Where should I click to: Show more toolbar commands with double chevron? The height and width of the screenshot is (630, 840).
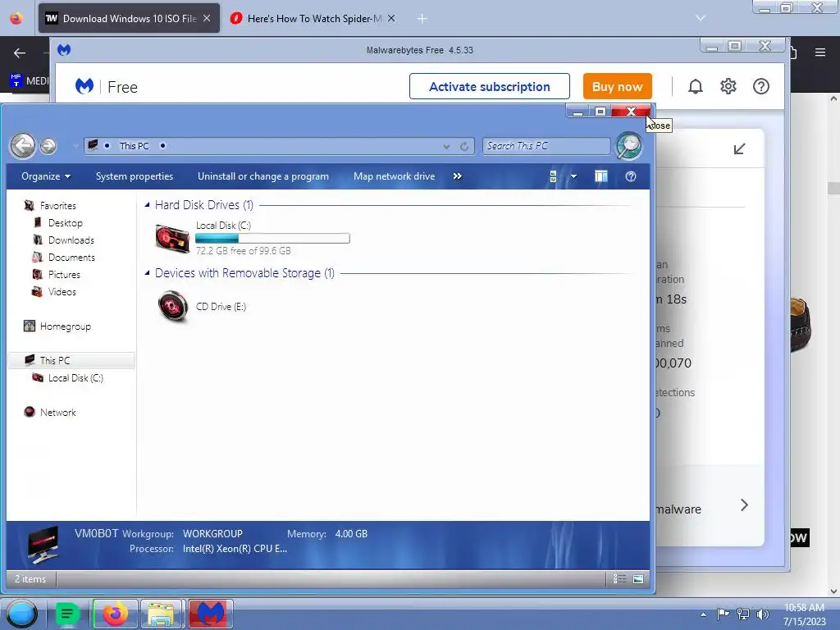[x=458, y=176]
